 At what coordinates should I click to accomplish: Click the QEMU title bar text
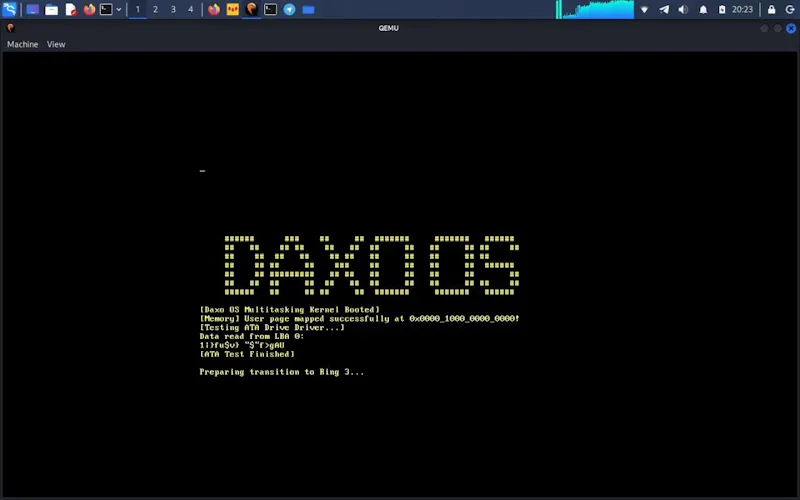[388, 28]
